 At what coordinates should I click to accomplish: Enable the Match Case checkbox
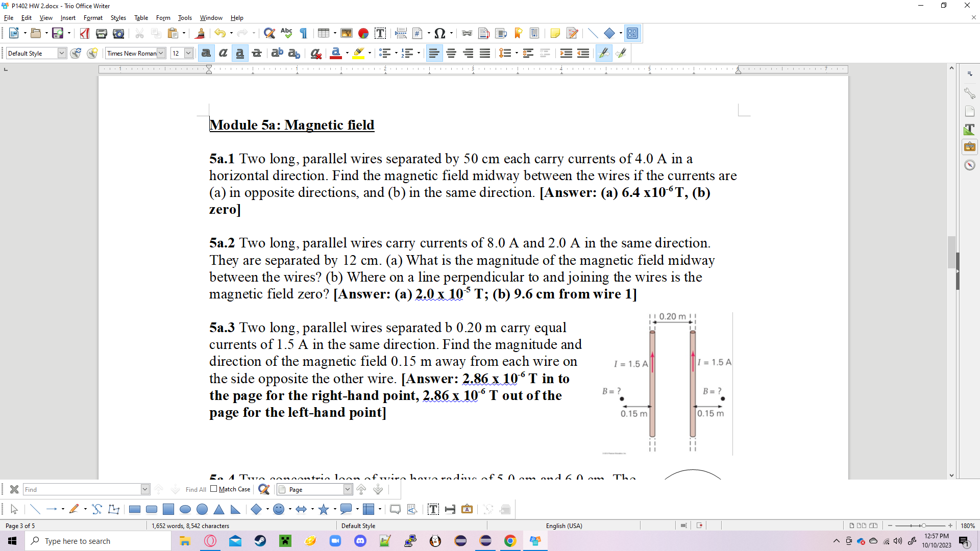[x=213, y=489]
